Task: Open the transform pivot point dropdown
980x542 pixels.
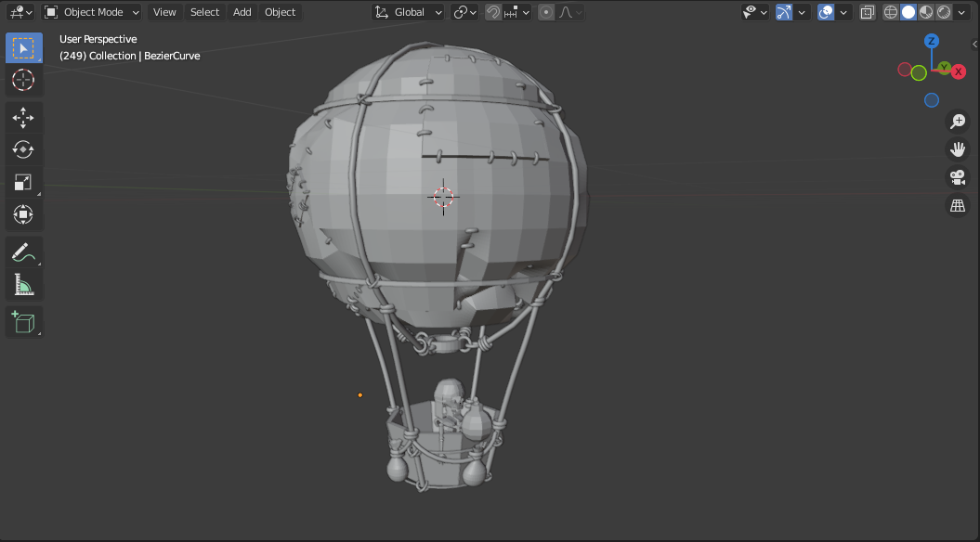Action: pyautogui.click(x=465, y=12)
